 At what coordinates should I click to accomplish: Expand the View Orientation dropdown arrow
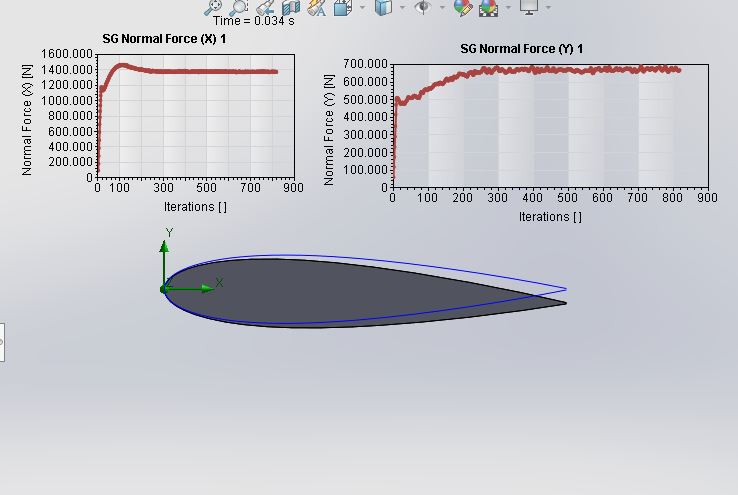[362, 7]
